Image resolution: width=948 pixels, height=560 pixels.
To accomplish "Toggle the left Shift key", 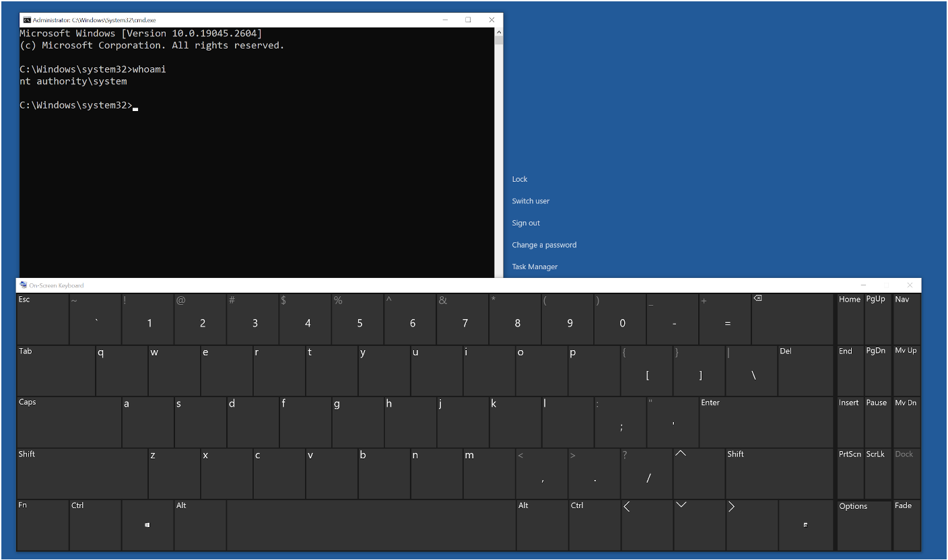I will click(x=82, y=473).
